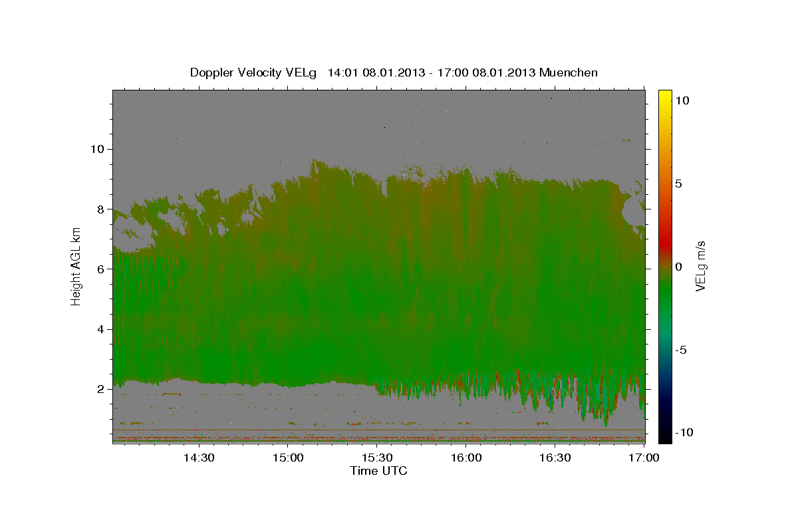Click the yellow top of the velocity colorbar
798x532 pixels.
click(665, 96)
